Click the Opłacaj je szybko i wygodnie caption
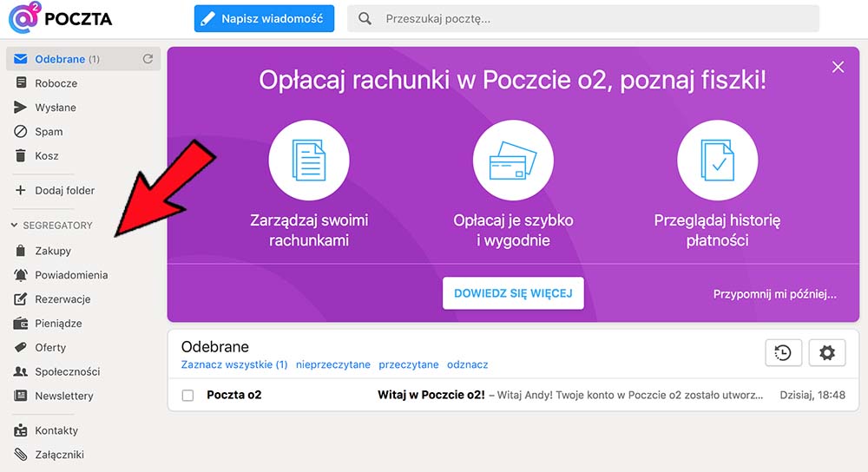Screen dimensions: 868x472 513,230
